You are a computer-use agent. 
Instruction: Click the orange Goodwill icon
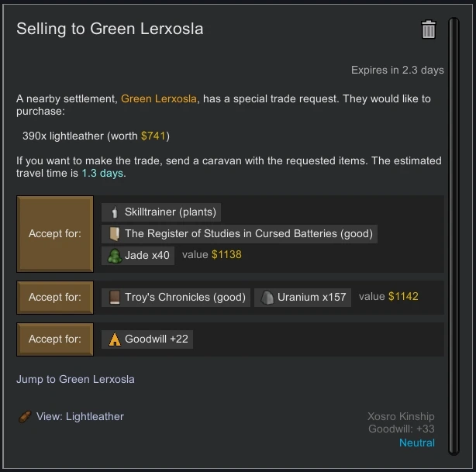pos(114,339)
